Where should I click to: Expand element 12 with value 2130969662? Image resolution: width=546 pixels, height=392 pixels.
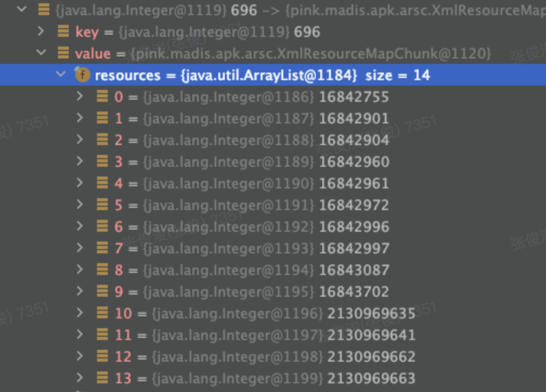pyautogui.click(x=80, y=356)
